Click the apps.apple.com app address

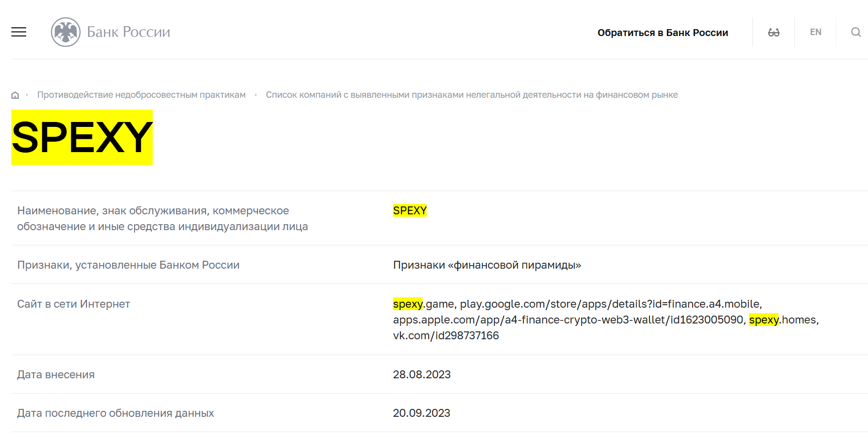click(568, 320)
